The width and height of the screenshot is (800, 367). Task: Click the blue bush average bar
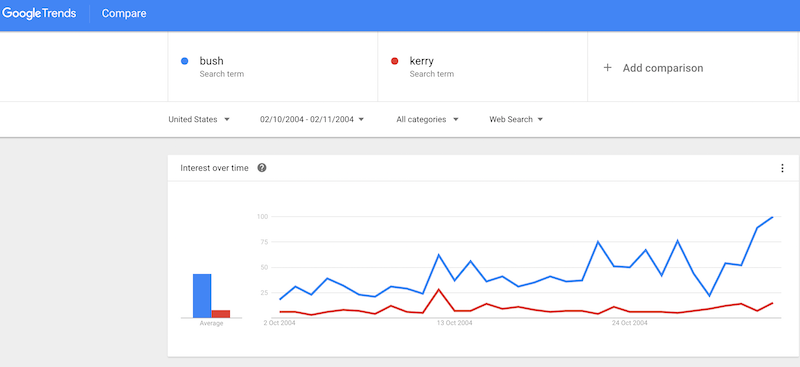(202, 296)
